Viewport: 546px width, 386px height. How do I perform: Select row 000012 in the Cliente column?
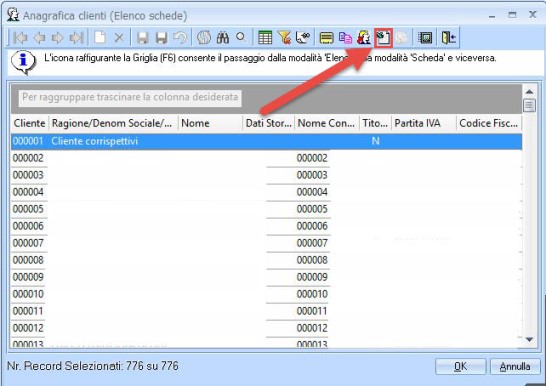point(28,328)
